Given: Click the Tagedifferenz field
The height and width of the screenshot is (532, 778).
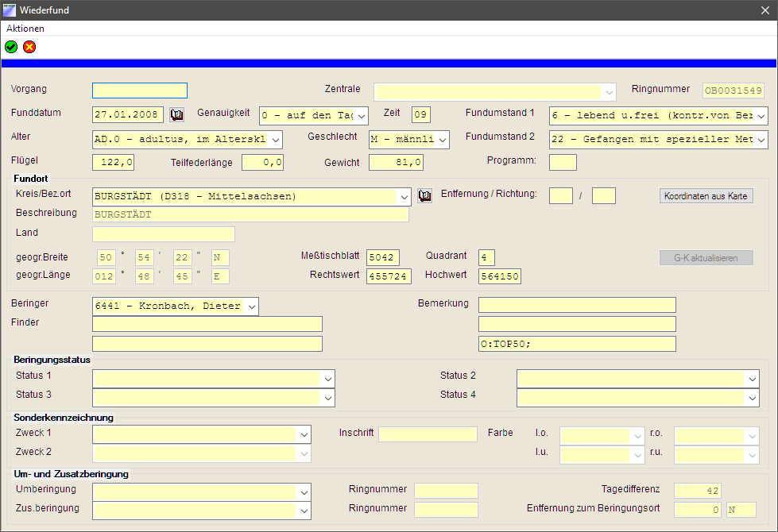Looking at the screenshot, I should [x=697, y=491].
